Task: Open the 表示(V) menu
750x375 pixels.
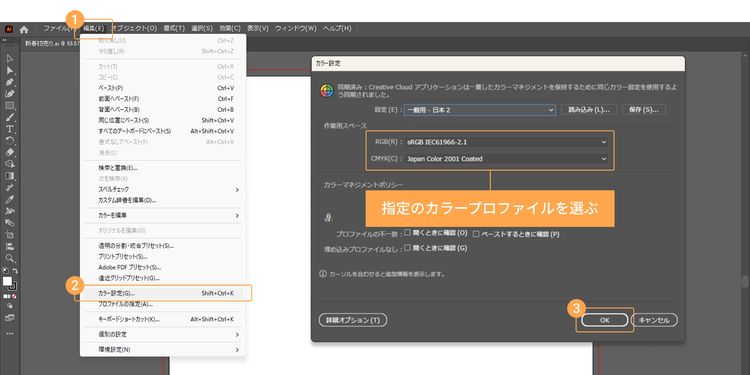Action: pos(258,29)
